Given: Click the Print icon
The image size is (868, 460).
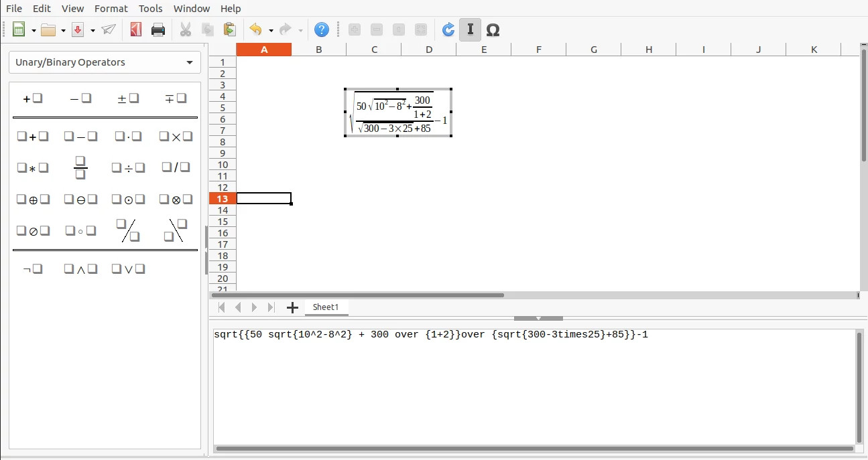Looking at the screenshot, I should (158, 29).
